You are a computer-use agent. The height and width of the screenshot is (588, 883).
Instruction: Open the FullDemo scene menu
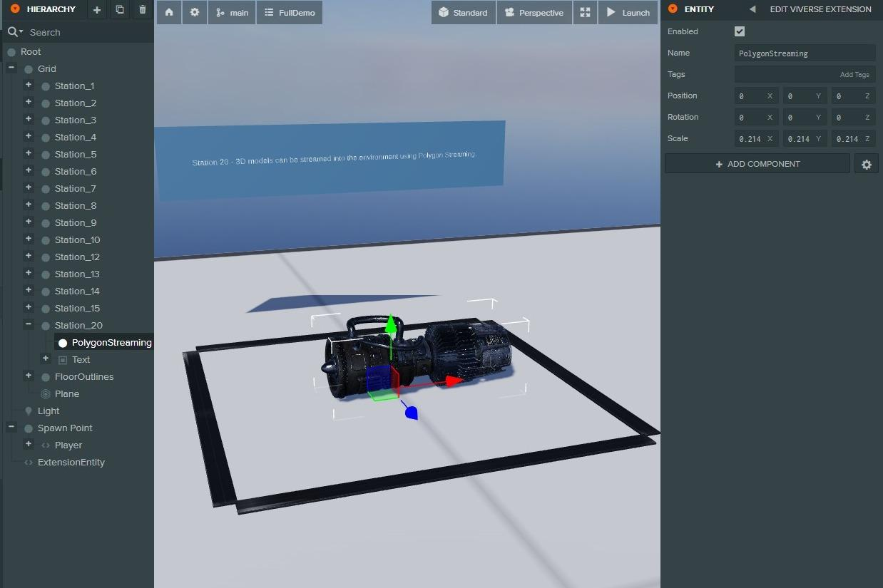(x=290, y=13)
